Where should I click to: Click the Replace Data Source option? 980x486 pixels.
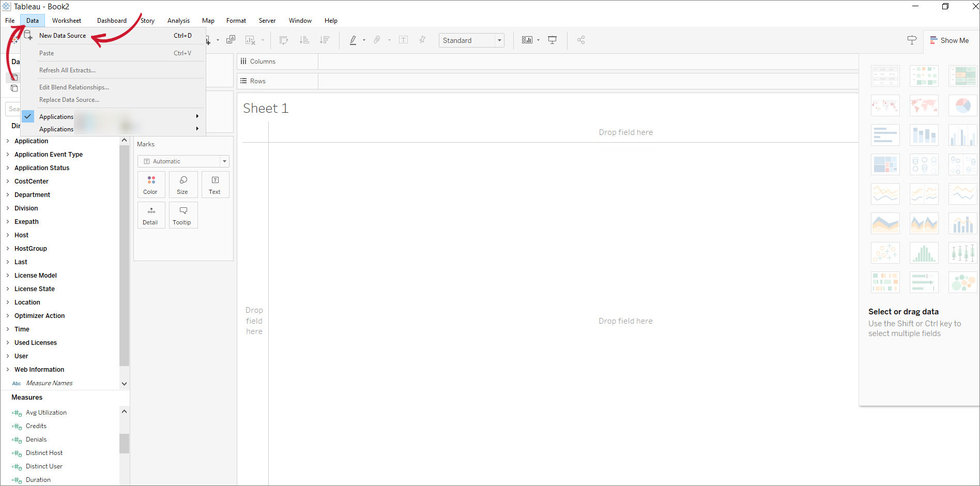pyautogui.click(x=69, y=100)
